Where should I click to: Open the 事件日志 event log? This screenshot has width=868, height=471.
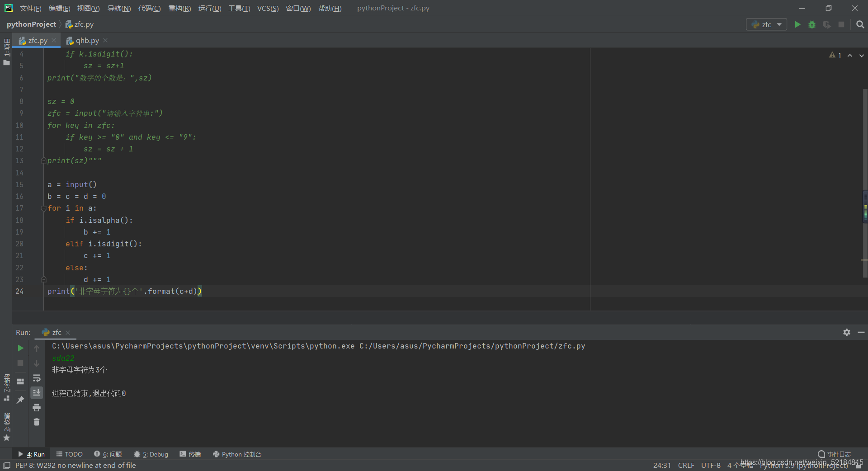834,454
